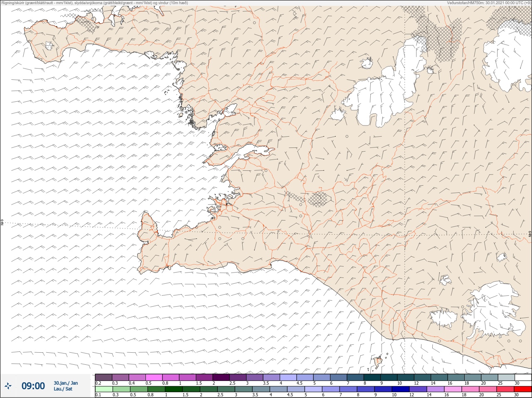Select lower legend dark green swatch at 1

tap(174, 389)
